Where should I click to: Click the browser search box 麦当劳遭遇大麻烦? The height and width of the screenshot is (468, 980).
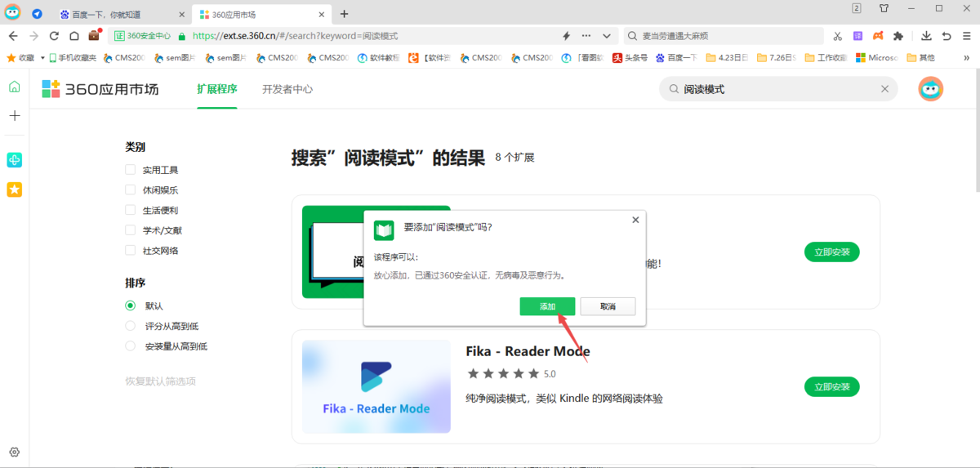[724, 36]
